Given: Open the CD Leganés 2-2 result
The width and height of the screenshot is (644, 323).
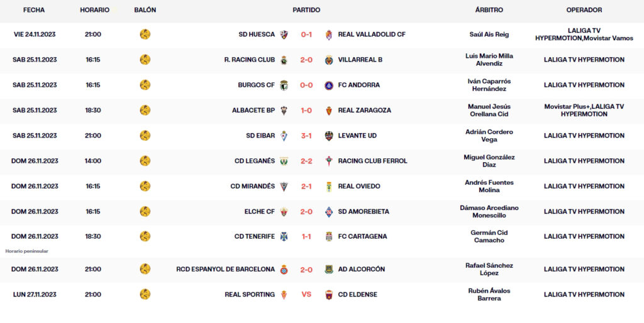Looking at the screenshot, I should pos(306,161).
